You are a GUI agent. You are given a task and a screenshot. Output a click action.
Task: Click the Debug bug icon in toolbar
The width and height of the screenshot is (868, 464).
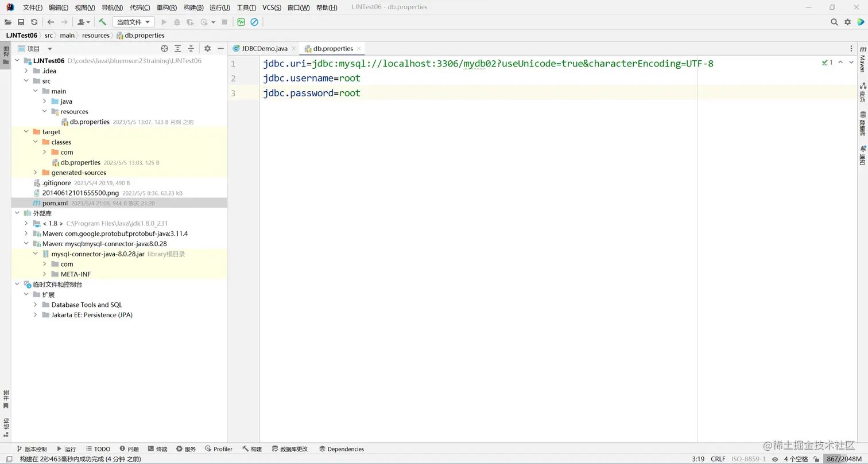177,22
